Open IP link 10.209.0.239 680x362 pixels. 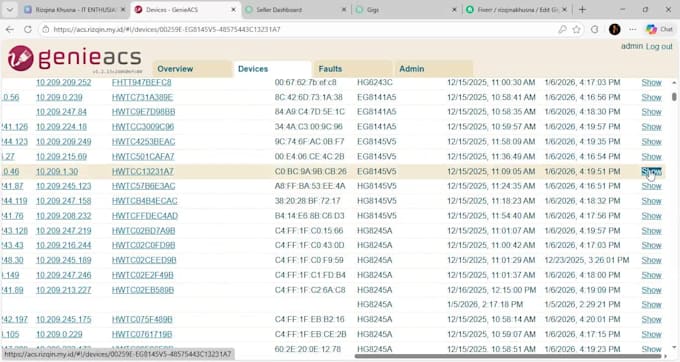(x=59, y=97)
